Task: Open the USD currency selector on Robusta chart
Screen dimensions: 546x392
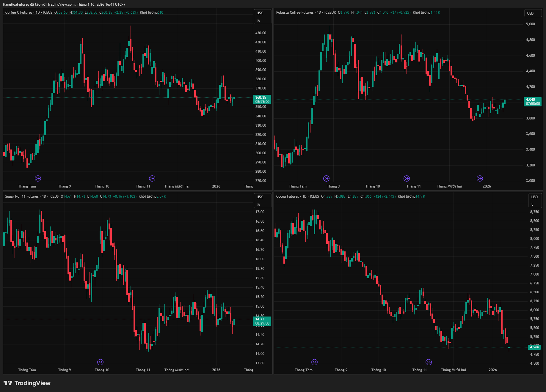Action: (532, 13)
